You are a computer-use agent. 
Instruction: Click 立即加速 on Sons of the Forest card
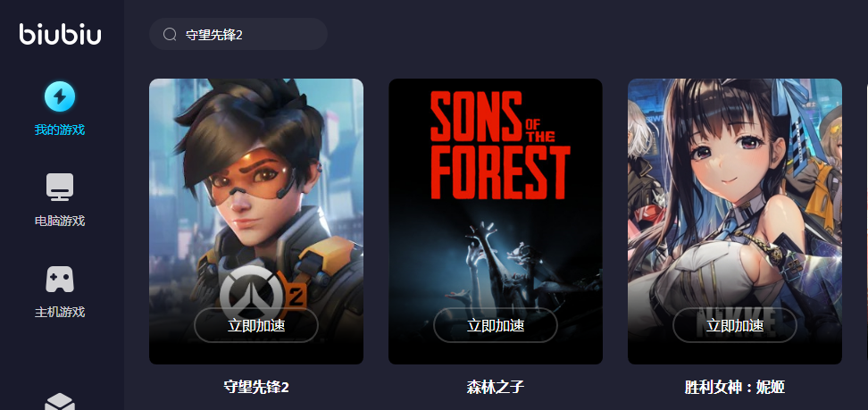pos(496,325)
